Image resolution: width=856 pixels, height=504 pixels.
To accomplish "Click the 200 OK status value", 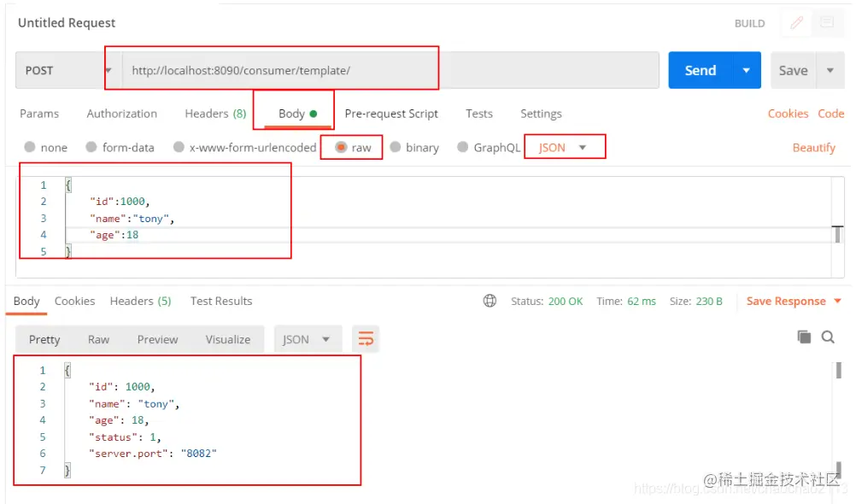I will coord(566,302).
